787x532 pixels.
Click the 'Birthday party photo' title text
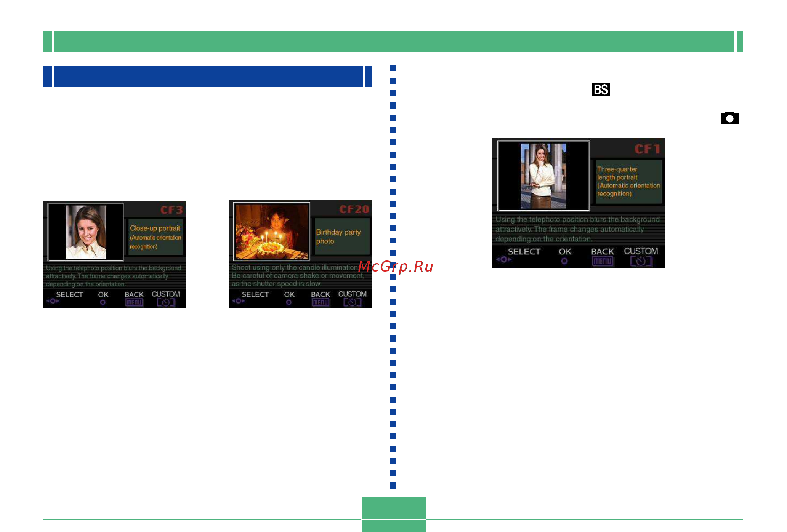338,236
